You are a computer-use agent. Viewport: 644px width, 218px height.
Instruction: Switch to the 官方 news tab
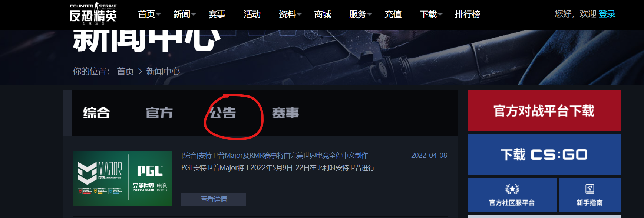(x=159, y=113)
